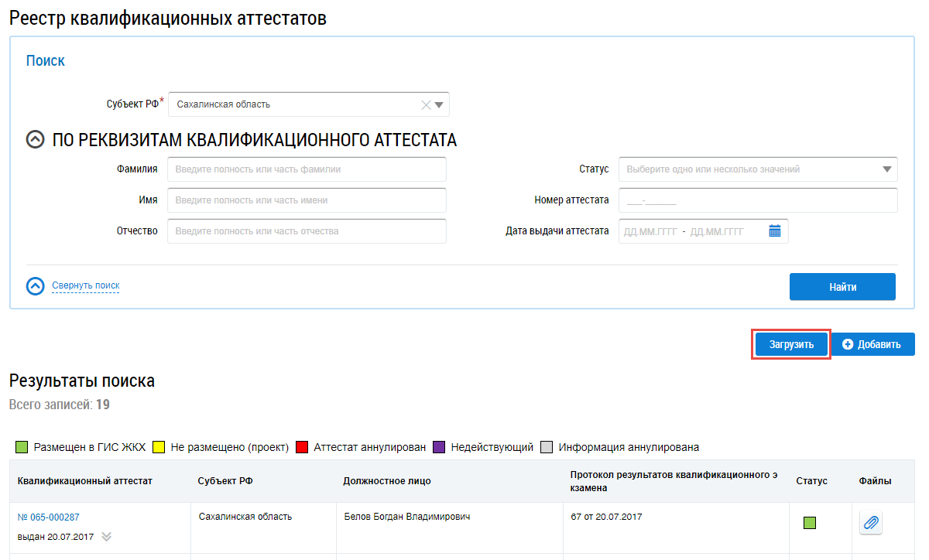929x560 pixels.
Task: Click the Добавить button with plus icon
Action: click(x=872, y=345)
